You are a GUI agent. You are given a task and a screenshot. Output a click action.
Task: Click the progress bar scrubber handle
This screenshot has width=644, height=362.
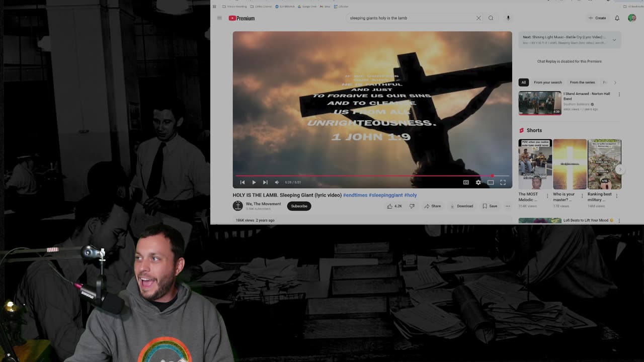492,176
